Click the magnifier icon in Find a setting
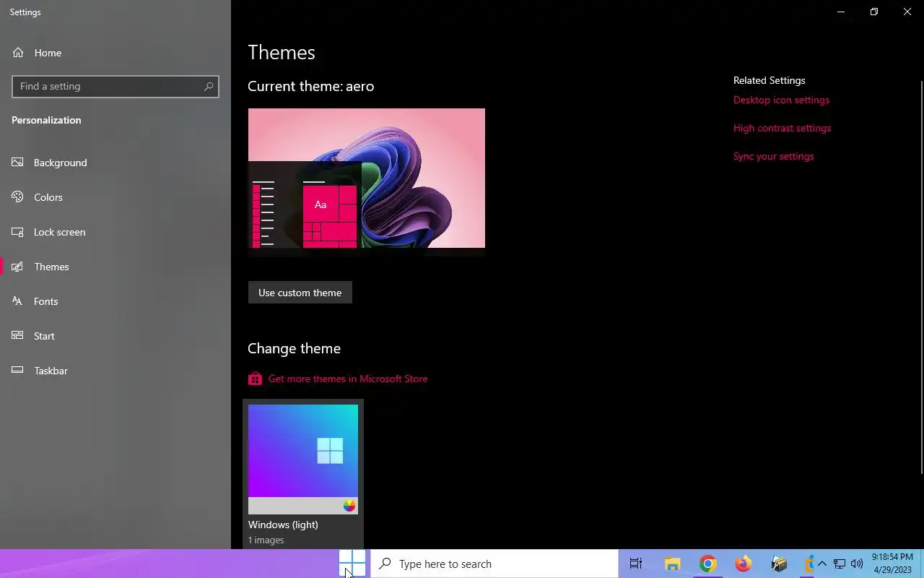 tap(209, 86)
